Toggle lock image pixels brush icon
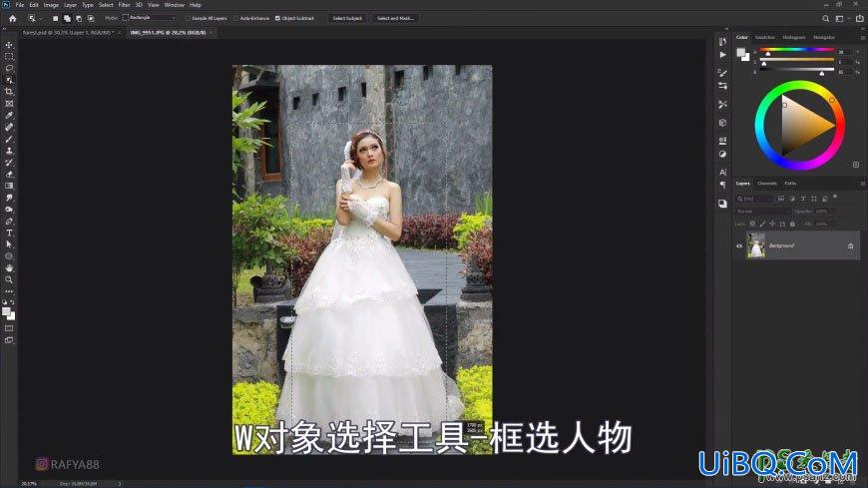The width and height of the screenshot is (868, 488). click(762, 224)
